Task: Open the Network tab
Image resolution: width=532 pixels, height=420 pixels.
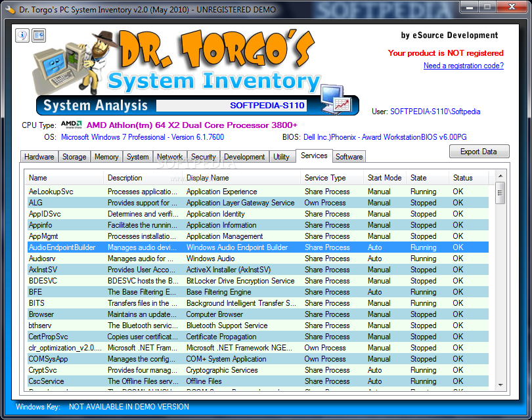Action: coord(169,157)
